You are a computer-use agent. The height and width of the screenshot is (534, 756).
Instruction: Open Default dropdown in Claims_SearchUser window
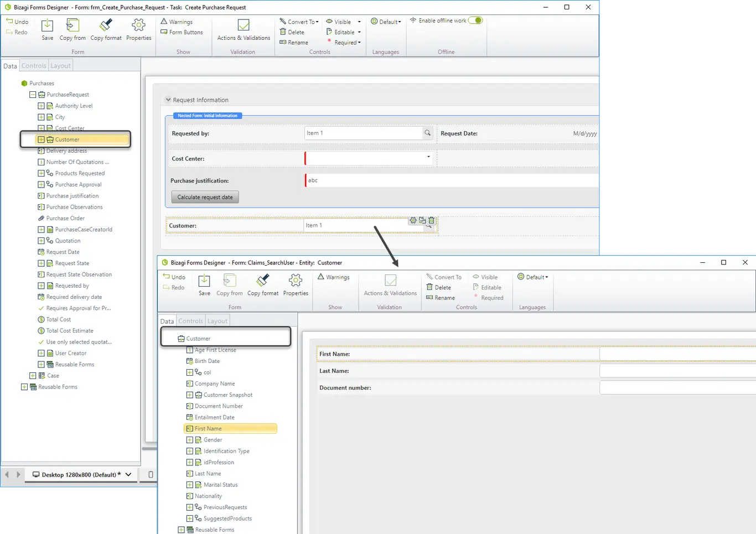pos(533,277)
